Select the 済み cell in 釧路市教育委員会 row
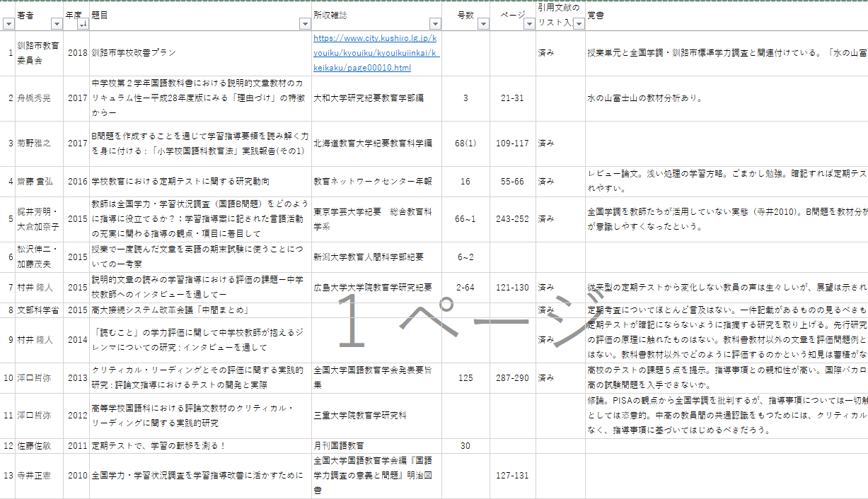 [x=560, y=53]
